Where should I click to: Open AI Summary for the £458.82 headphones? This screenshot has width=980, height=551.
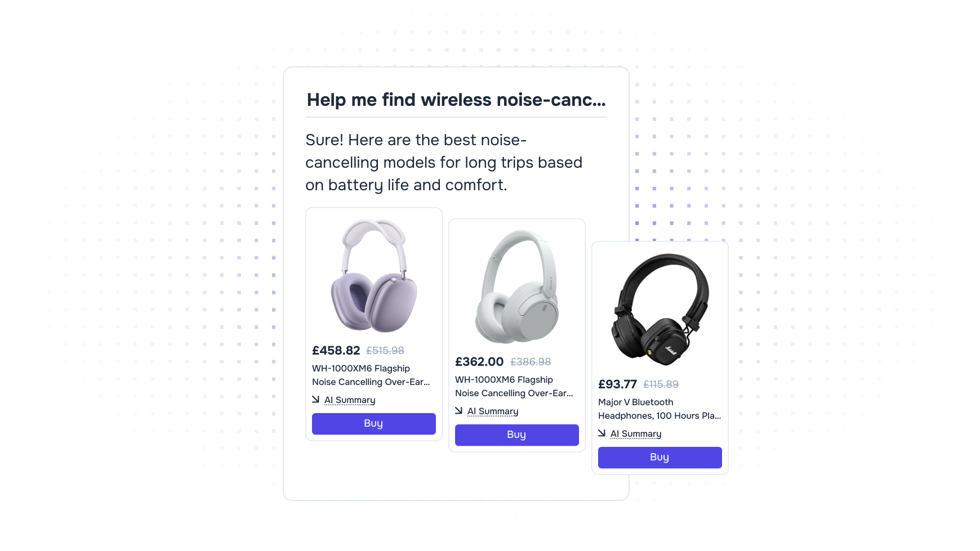pos(350,400)
